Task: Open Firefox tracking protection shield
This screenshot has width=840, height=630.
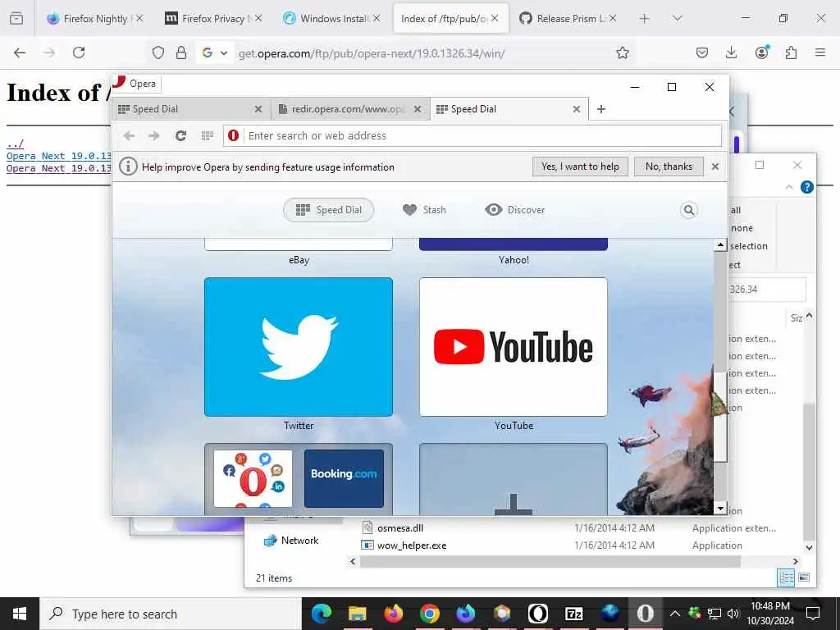Action: pyautogui.click(x=158, y=52)
